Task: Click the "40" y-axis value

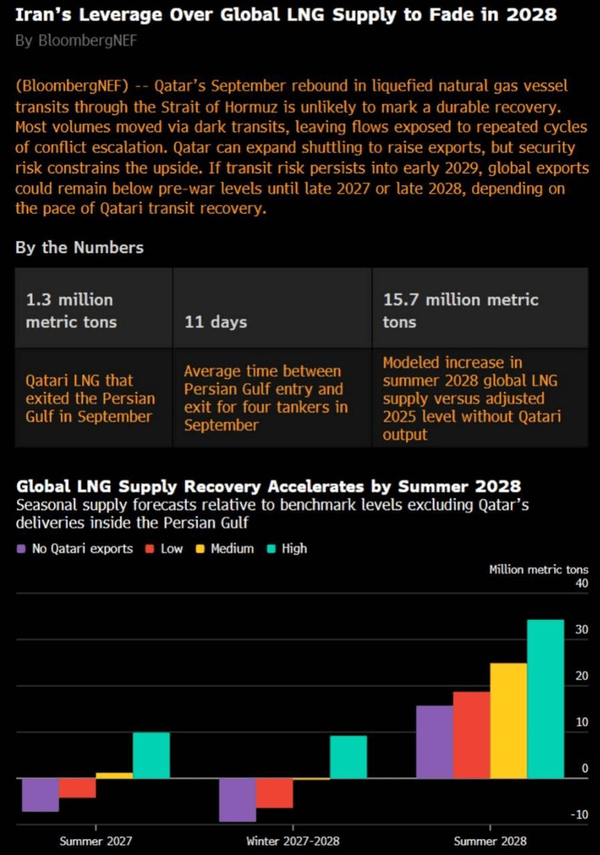Action: click(582, 583)
